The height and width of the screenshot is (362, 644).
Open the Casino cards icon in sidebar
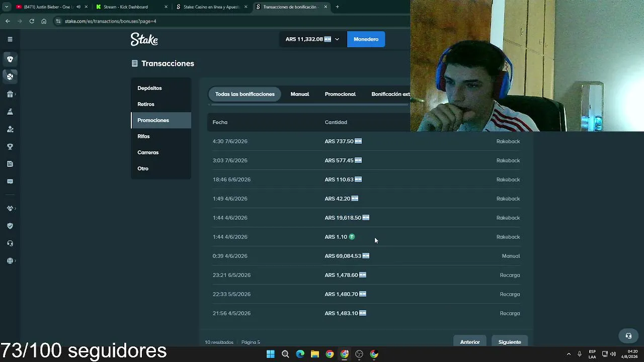(10, 59)
